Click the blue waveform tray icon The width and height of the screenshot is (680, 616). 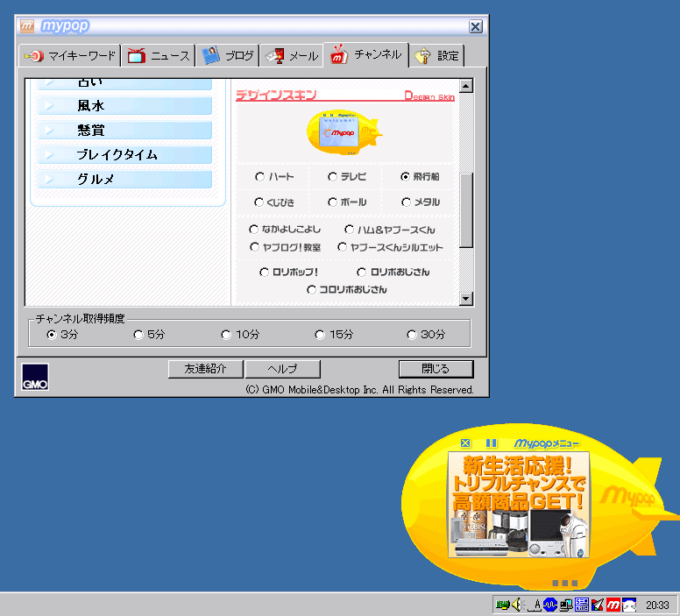[x=550, y=605]
